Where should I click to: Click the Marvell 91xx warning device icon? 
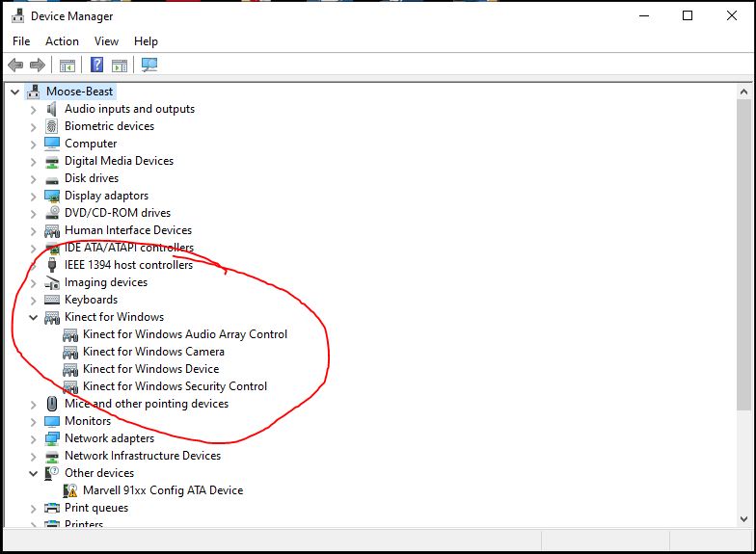[70, 490]
